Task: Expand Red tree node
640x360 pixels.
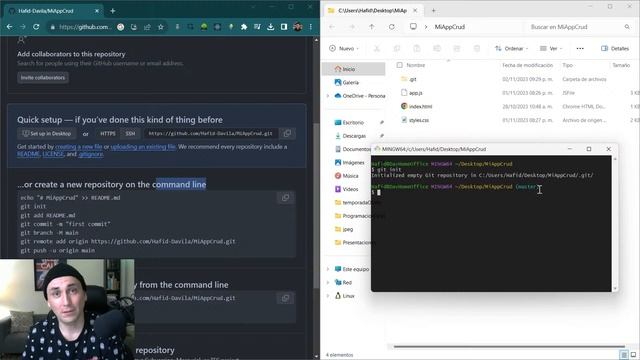Action: coord(328,282)
